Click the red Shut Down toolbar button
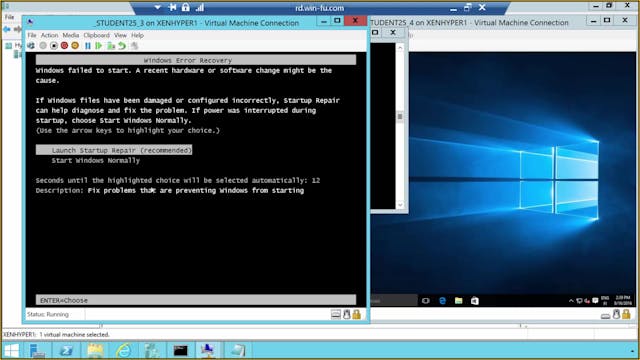Viewport: 640px width, 360px height. 64,46
